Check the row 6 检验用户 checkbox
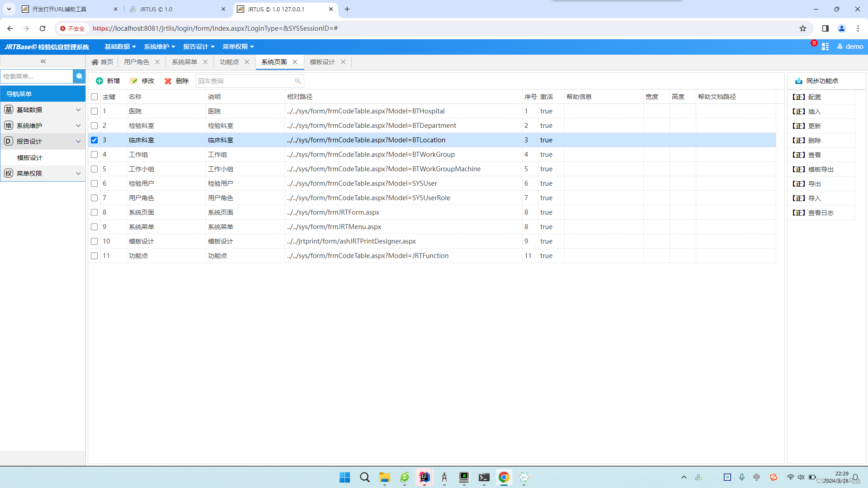This screenshot has height=488, width=868. pos(94,183)
